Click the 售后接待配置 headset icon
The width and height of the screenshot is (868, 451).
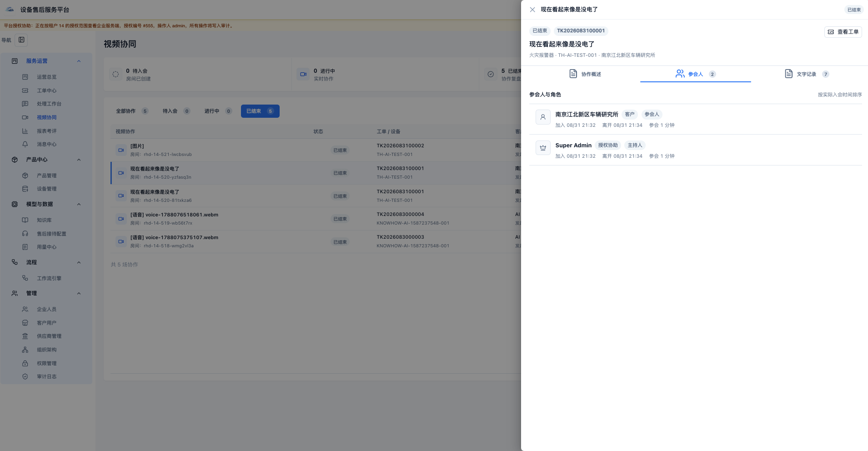(x=25, y=234)
